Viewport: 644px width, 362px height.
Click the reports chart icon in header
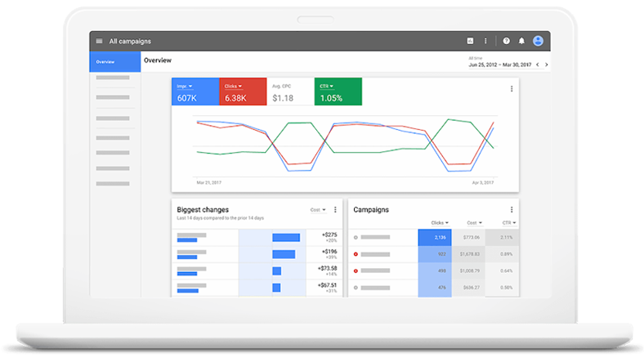(470, 41)
